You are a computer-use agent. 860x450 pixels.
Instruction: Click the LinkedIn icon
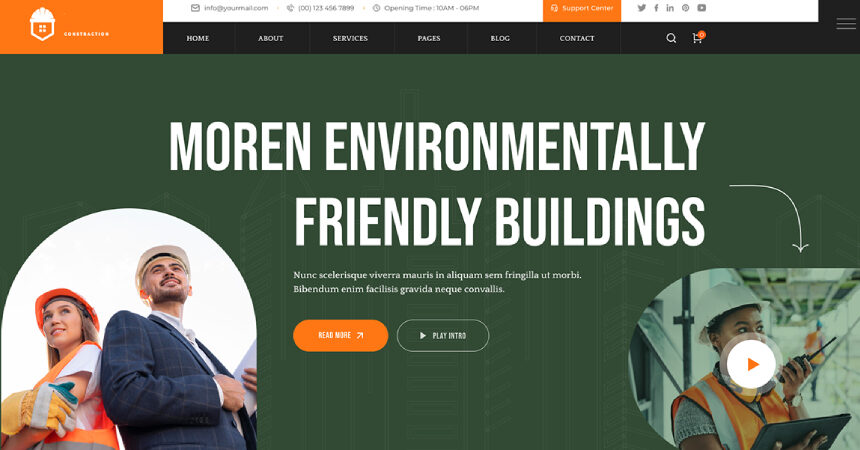(x=670, y=8)
